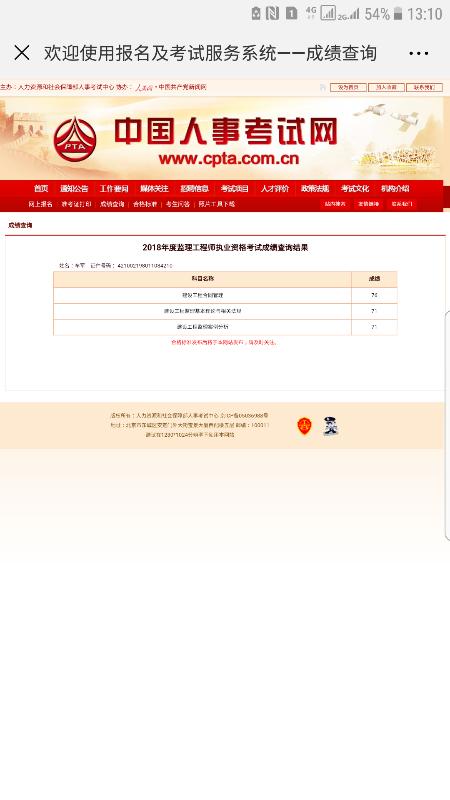The height and width of the screenshot is (800, 450).
Task: Open the 通知公告 navigation item
Action: click(74, 189)
